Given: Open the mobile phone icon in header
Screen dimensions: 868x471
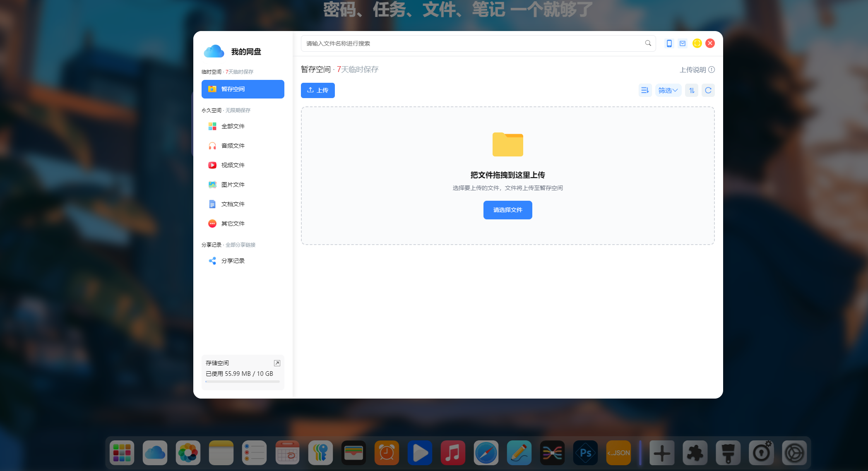Looking at the screenshot, I should pos(669,43).
